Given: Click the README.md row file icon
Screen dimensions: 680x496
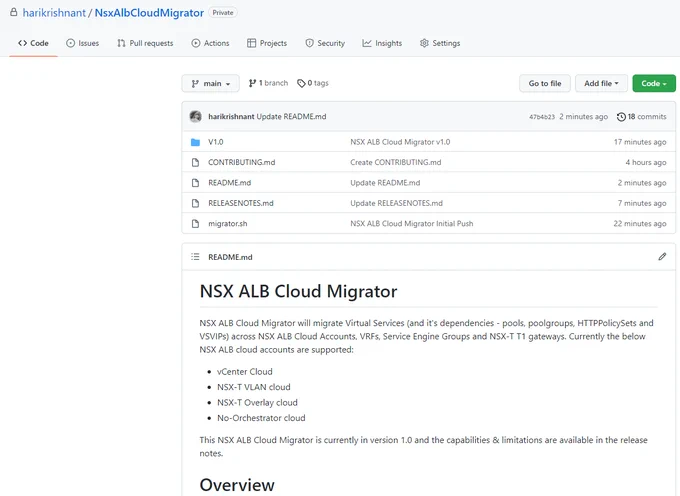Looking at the screenshot, I should (196, 183).
